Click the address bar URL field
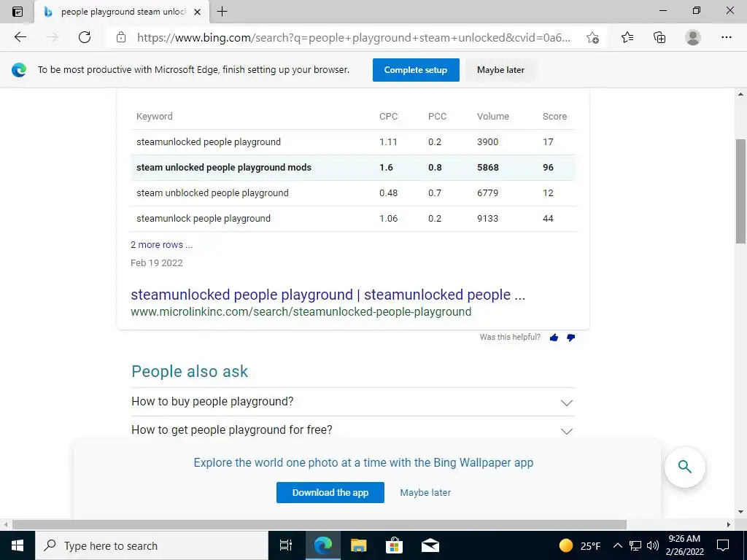 (352, 37)
